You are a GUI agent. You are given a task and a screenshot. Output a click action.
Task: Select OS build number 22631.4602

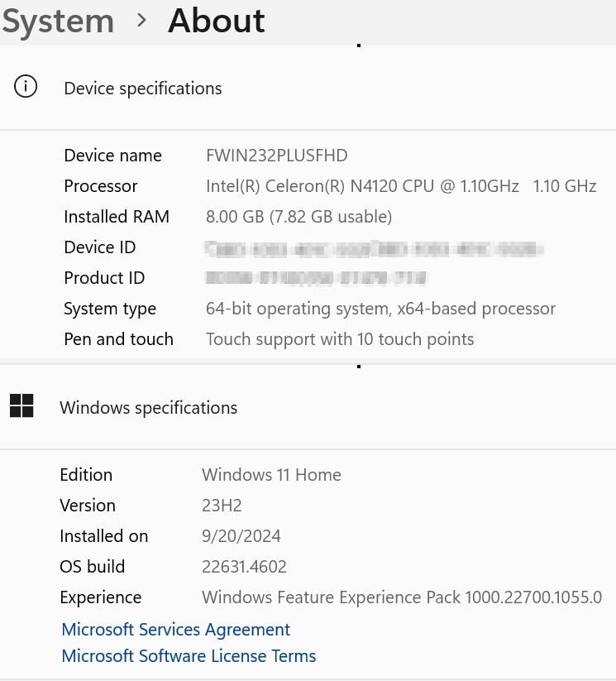244,567
